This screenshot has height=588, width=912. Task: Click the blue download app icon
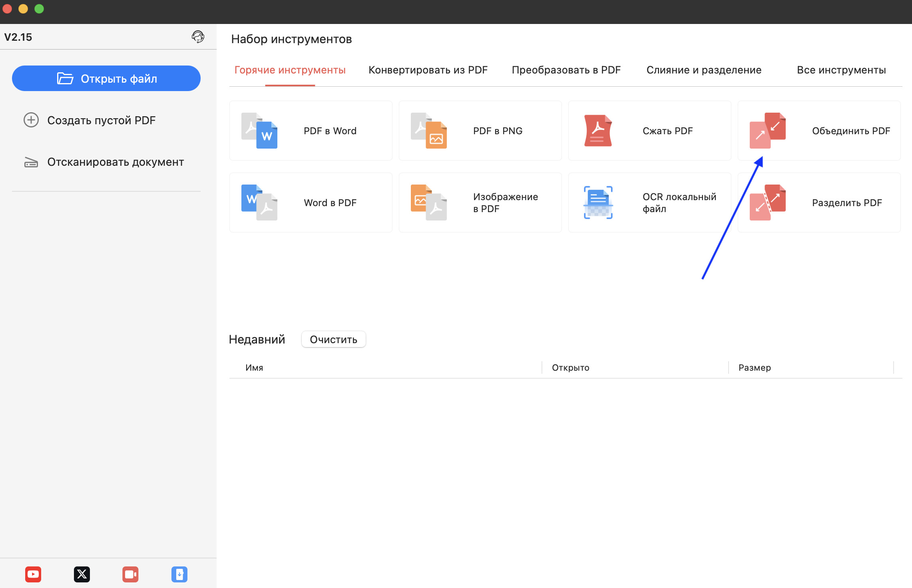point(179,574)
